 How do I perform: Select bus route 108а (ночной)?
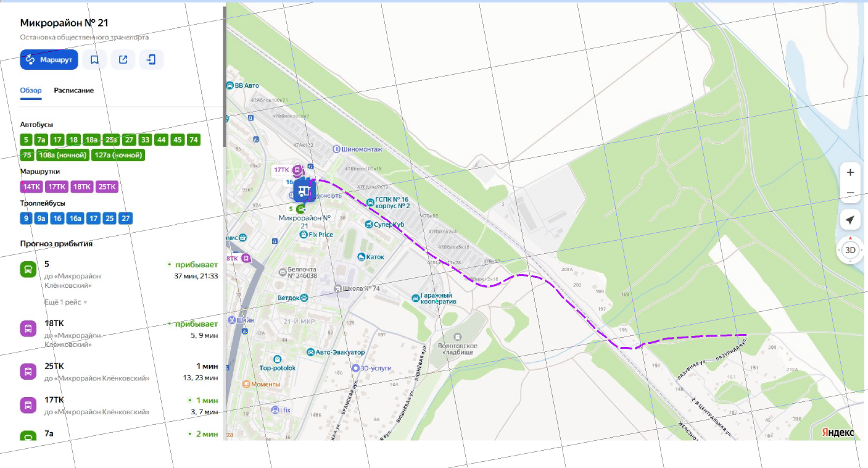tap(63, 155)
